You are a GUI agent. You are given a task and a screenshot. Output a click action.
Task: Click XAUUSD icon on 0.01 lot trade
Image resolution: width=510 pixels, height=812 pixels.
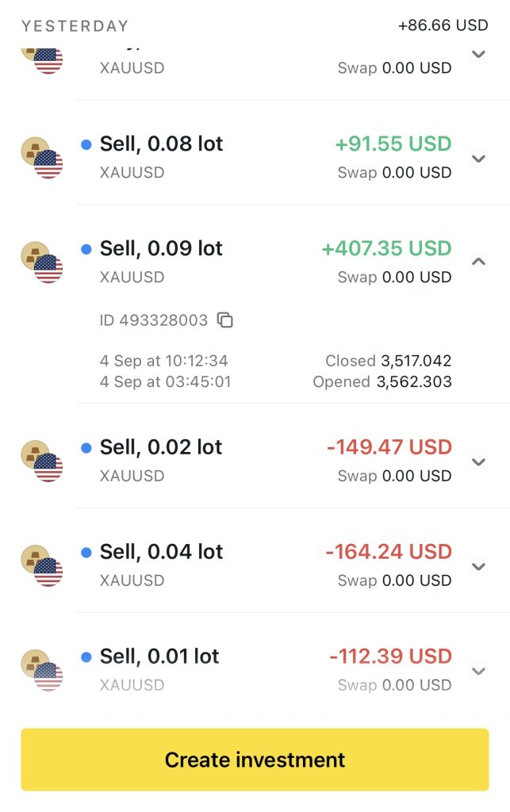point(41,670)
